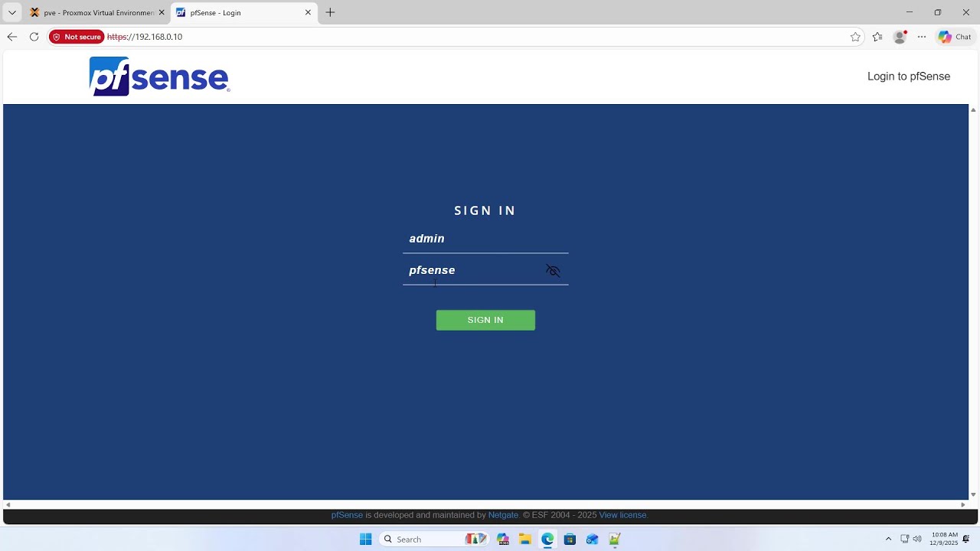This screenshot has height=551, width=980.
Task: Close the pfSense - Login tab
Action: pyautogui.click(x=308, y=12)
